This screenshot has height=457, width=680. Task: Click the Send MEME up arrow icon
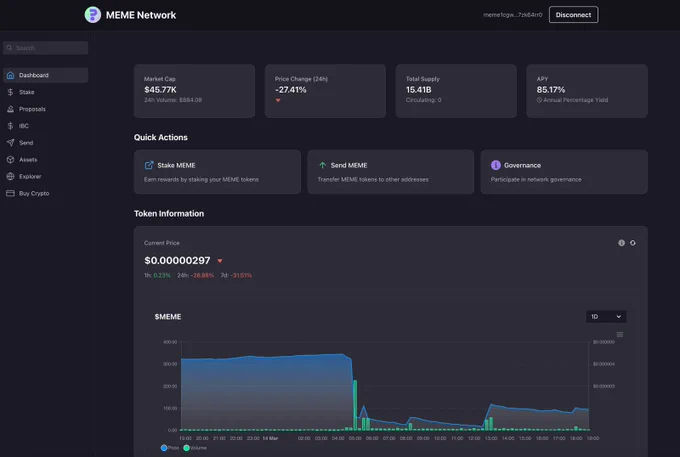[322, 165]
